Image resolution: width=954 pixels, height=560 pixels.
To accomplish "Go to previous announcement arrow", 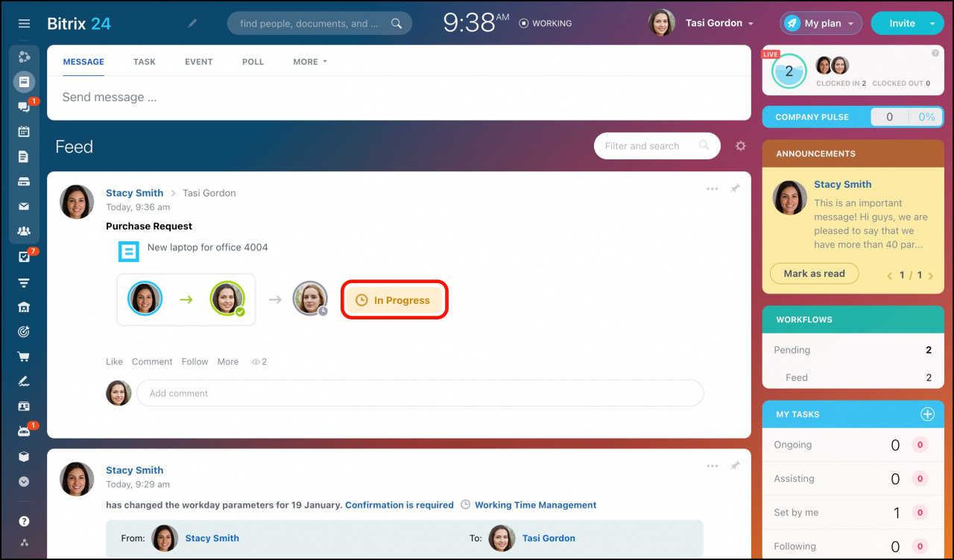I will [x=889, y=276].
